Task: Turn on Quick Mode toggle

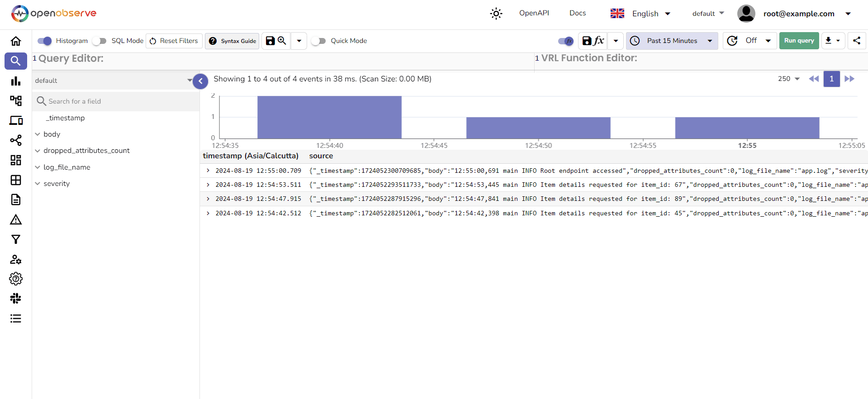Action: coord(318,41)
